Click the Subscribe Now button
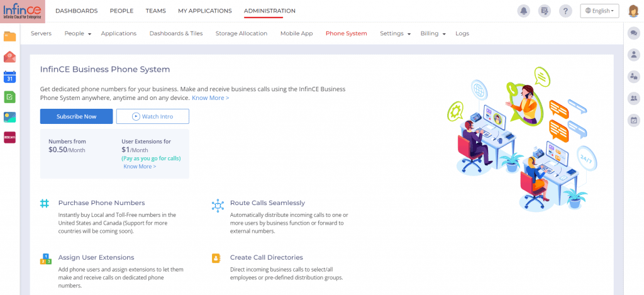The width and height of the screenshot is (644, 295). pos(76,116)
